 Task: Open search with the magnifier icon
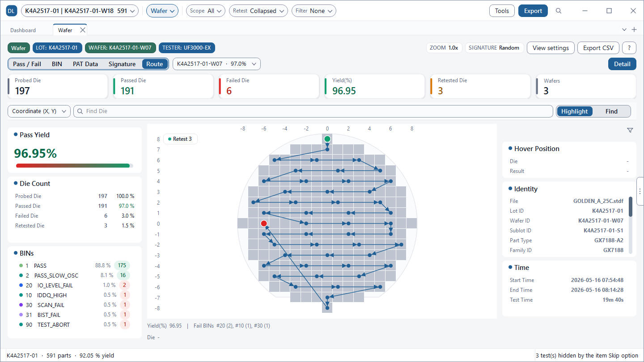point(559,11)
